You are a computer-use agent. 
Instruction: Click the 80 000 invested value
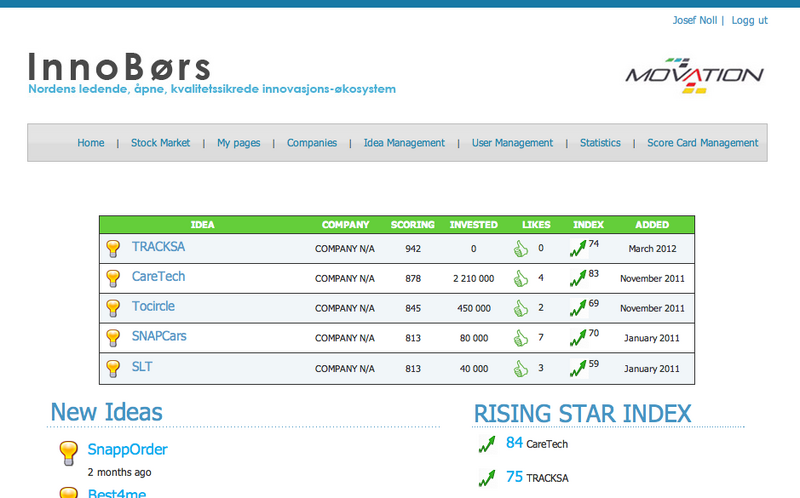tap(474, 338)
